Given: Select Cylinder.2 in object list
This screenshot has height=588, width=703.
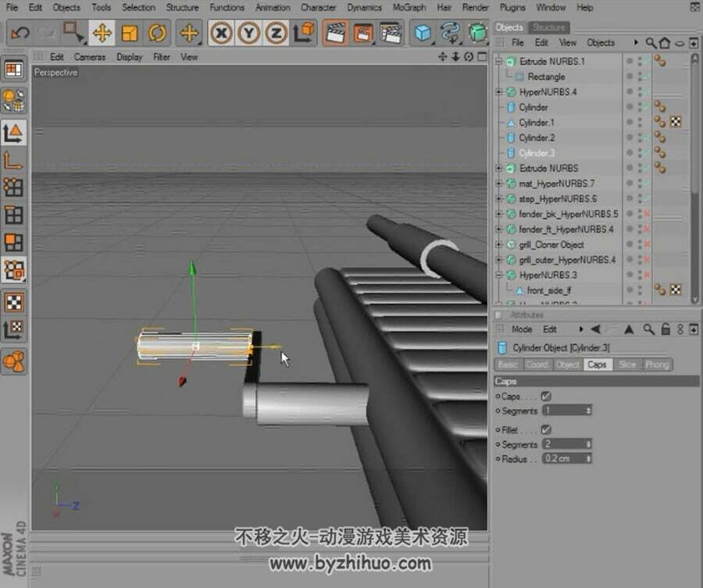Looking at the screenshot, I should [537, 137].
